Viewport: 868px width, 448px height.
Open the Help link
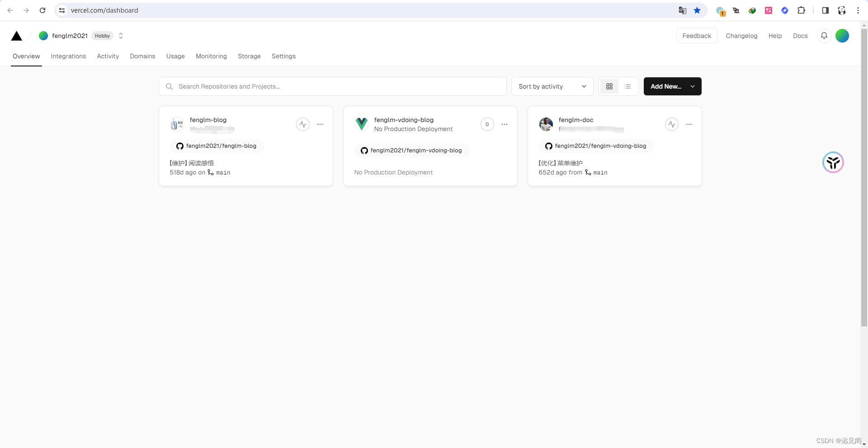[x=775, y=36]
